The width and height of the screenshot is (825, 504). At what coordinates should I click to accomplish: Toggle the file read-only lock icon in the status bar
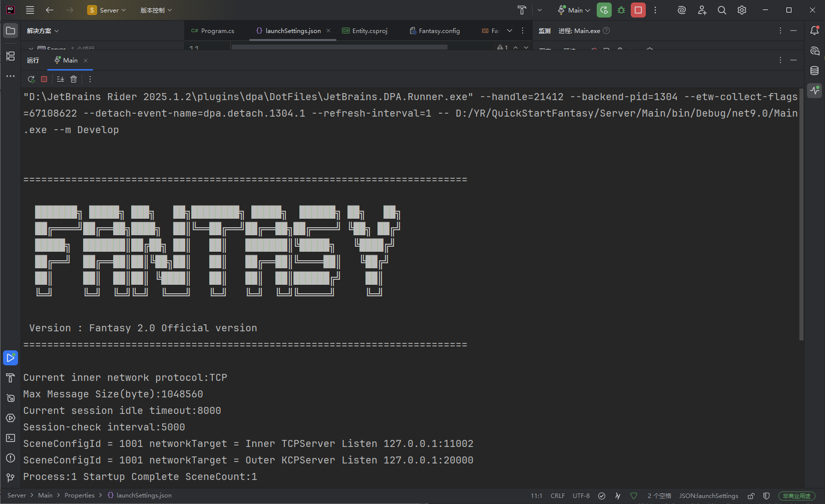point(751,495)
